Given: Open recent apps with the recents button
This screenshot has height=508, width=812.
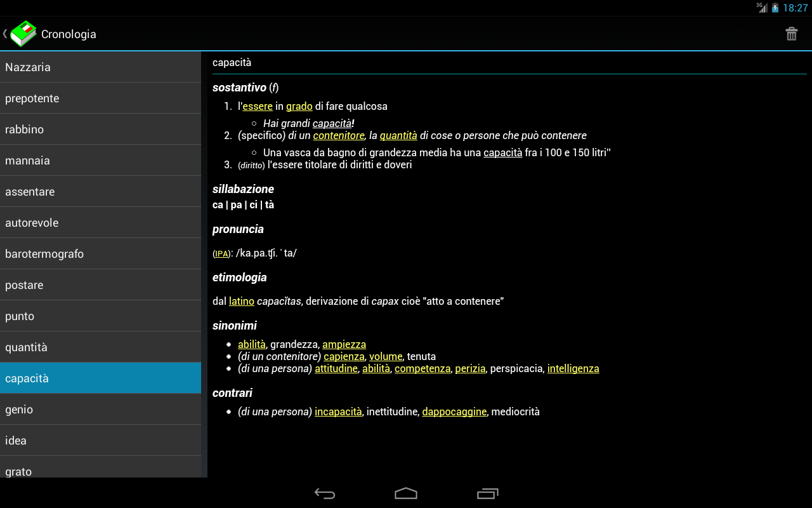Looking at the screenshot, I should pos(487,493).
